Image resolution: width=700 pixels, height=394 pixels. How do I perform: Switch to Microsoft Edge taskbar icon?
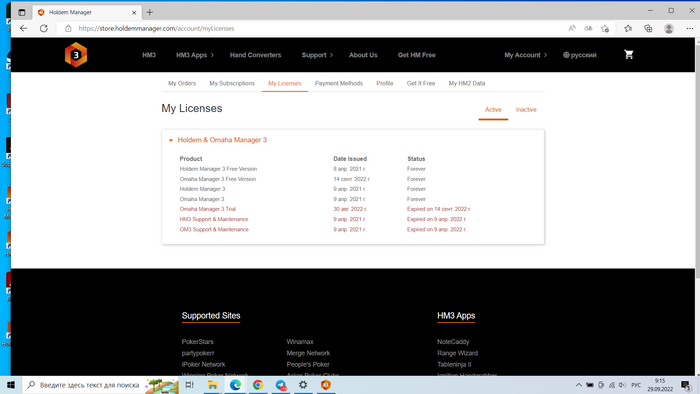point(235,385)
